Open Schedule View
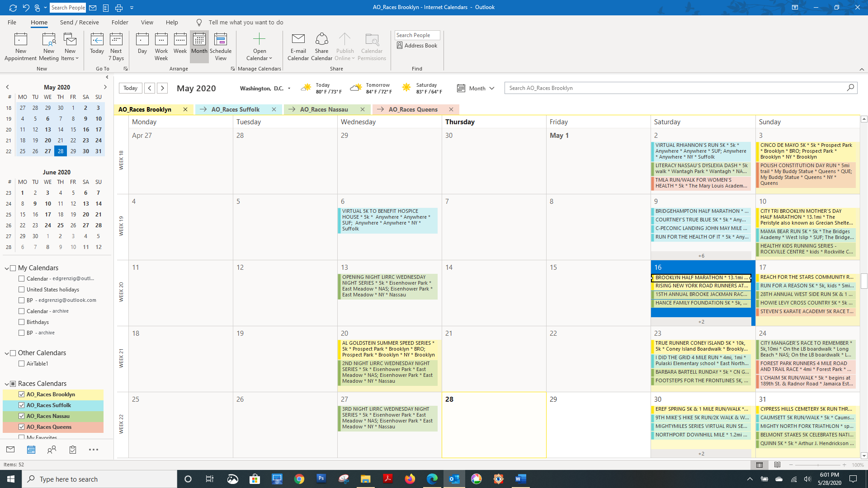Viewport: 868px width, 488px height. [x=221, y=47]
